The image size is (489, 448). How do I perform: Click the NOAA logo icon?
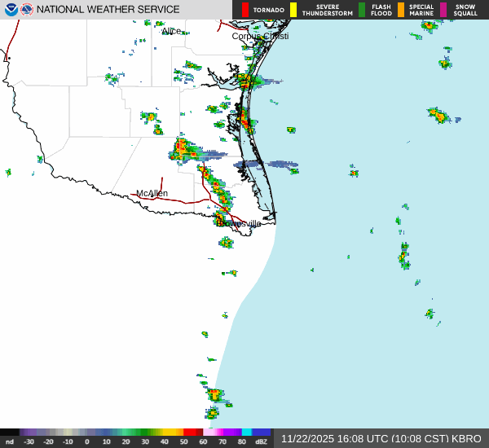pos(10,10)
